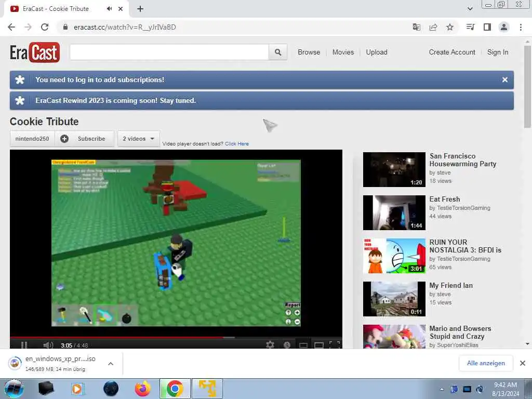Pause the video
Viewport: 532px width, 399px height.
coord(24,345)
